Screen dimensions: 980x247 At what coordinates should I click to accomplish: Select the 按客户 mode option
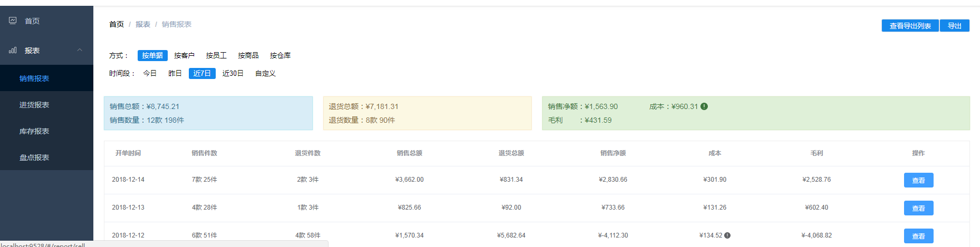point(184,55)
